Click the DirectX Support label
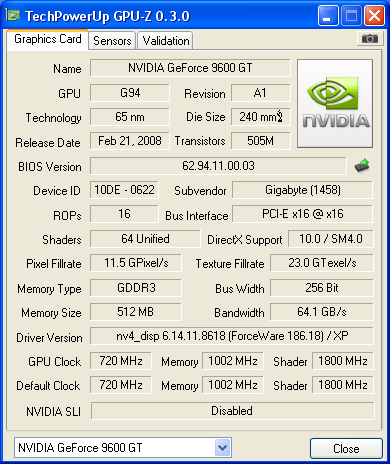 (245, 240)
